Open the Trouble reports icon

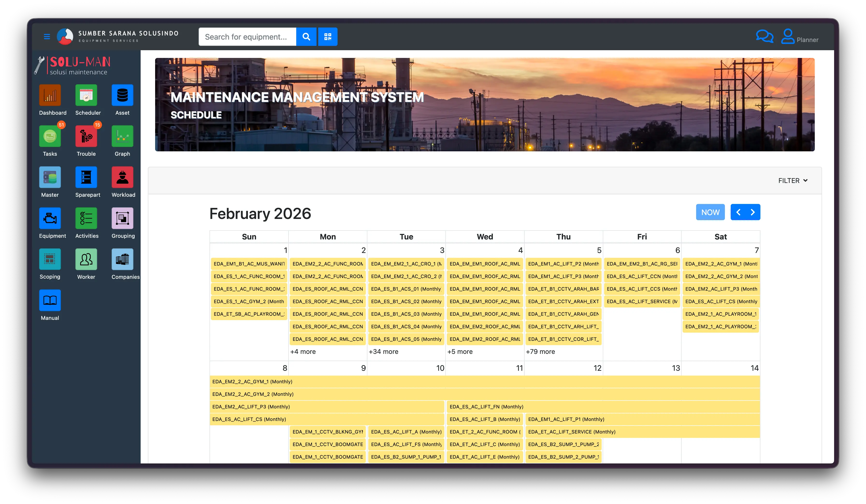pos(86,136)
